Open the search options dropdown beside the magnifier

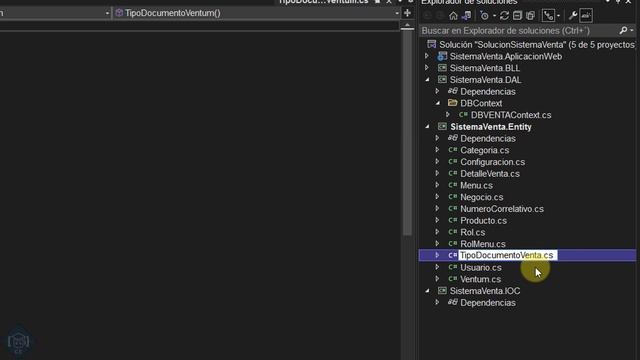(632, 31)
